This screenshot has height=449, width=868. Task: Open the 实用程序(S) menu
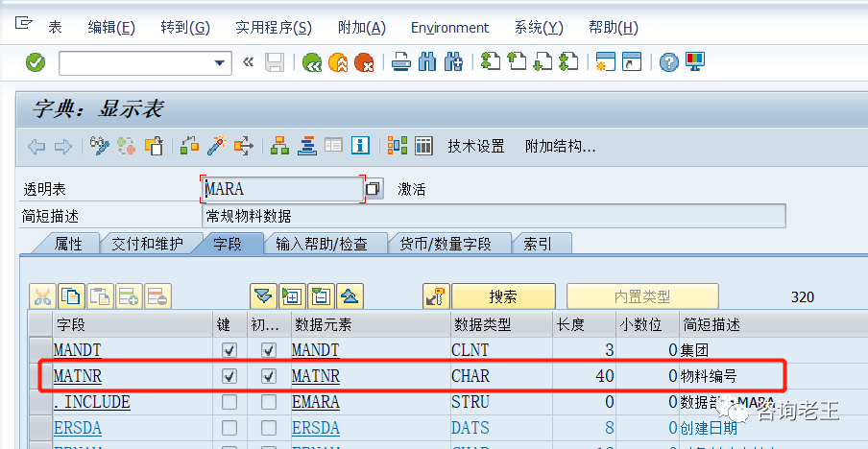(273, 28)
